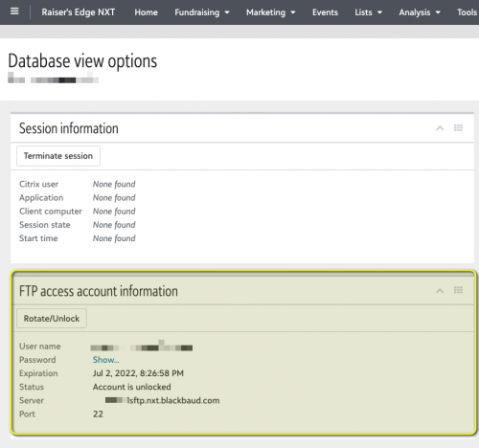Go to the Events menu item

click(x=325, y=12)
